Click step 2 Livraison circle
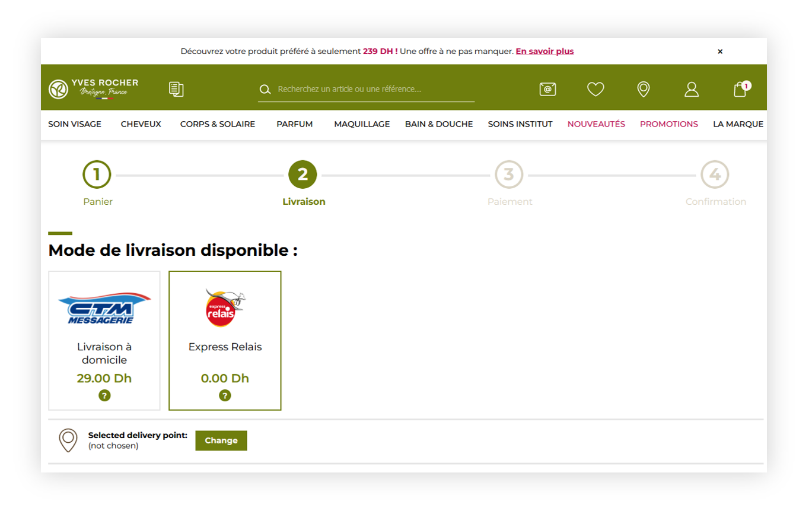The height and width of the screenshot is (517, 812). pos(302,175)
